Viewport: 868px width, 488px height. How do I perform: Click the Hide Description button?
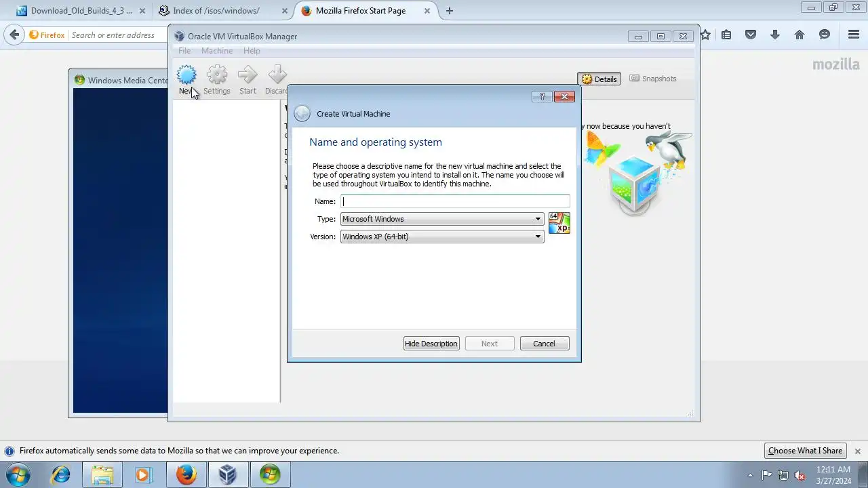431,344
